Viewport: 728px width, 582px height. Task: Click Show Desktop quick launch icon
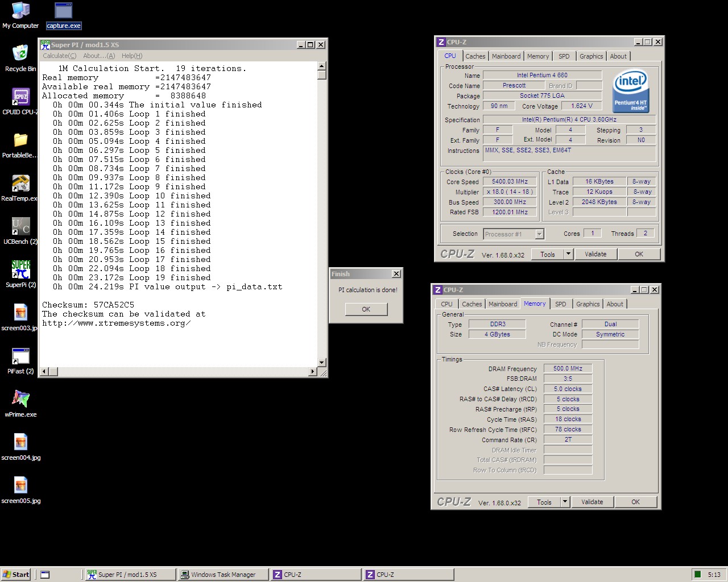point(45,575)
